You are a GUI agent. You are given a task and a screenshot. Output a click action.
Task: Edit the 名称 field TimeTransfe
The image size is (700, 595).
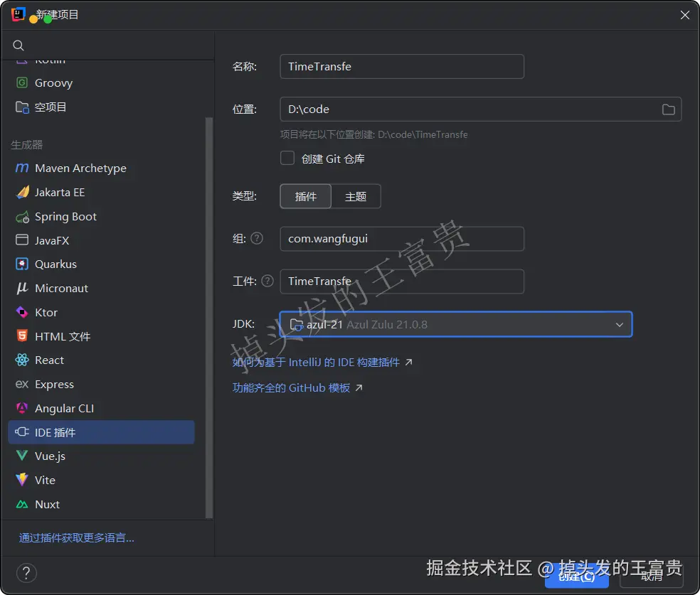[x=402, y=66]
